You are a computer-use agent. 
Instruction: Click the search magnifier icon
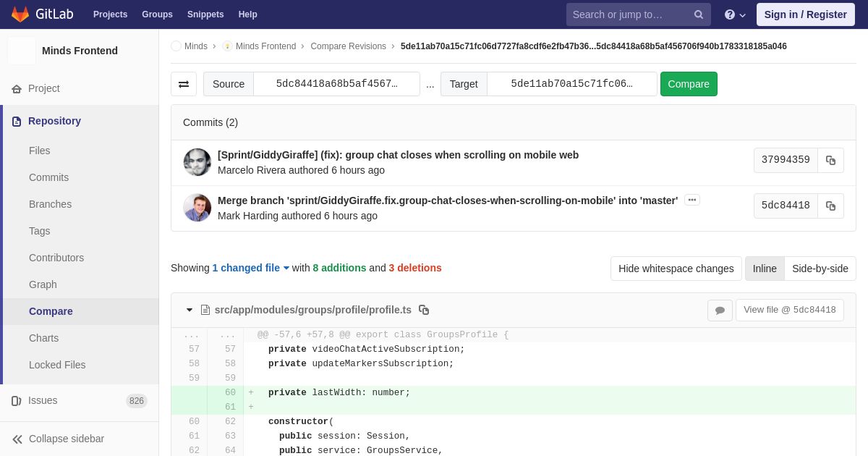pyautogui.click(x=699, y=14)
